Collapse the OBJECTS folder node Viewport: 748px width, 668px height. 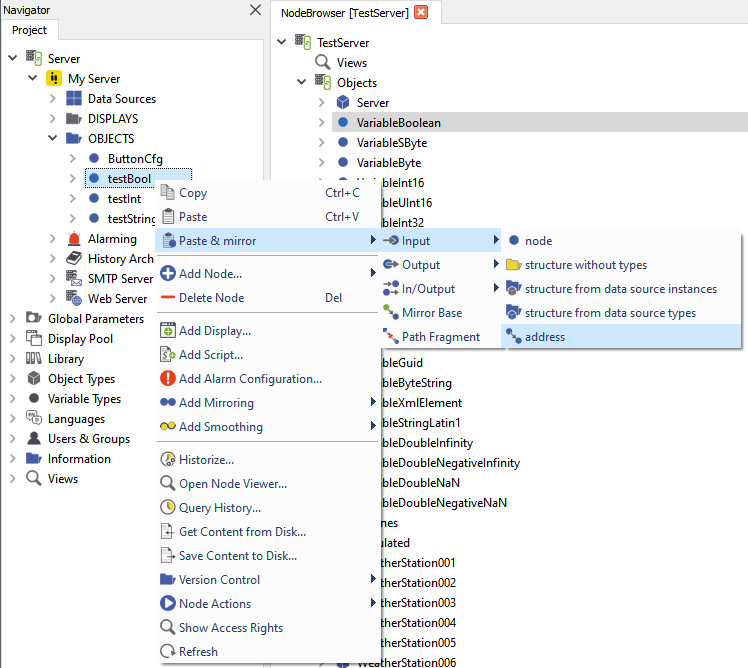coord(52,138)
